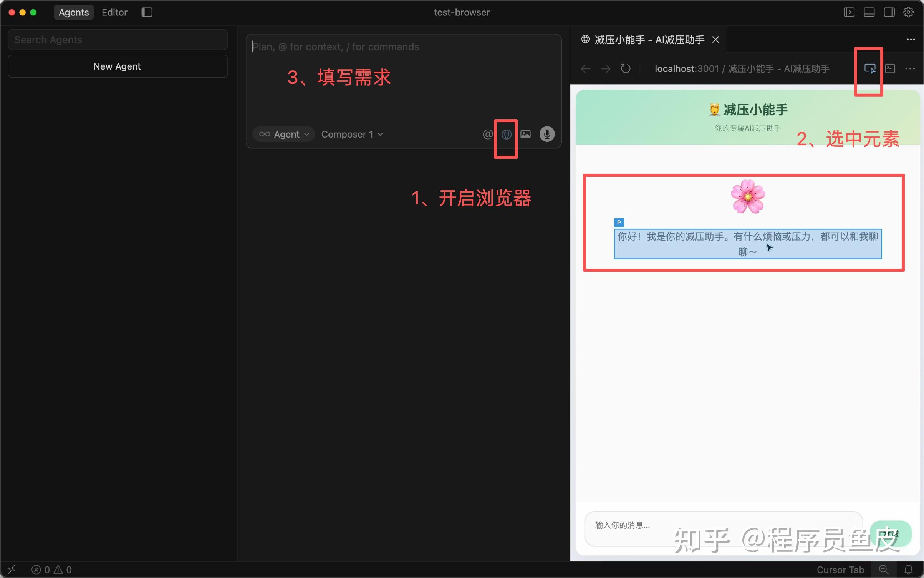
Task: Reload the localhost page
Action: (626, 69)
